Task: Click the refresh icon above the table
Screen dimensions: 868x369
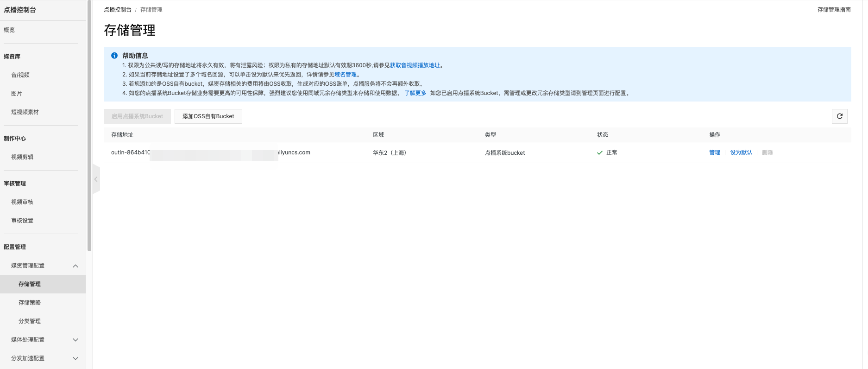Action: point(839,116)
